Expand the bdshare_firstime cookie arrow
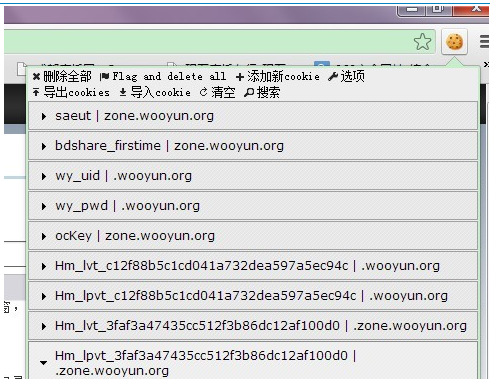Screen dimensions: 490x379 click(44, 146)
